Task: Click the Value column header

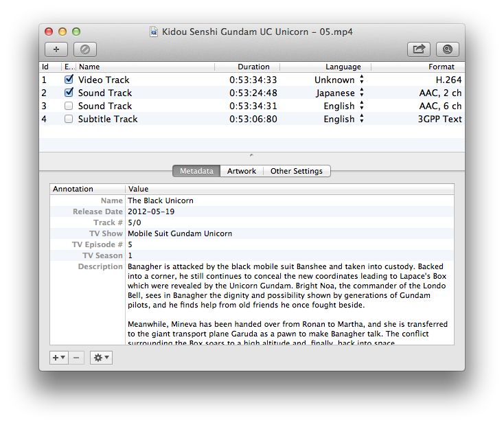Action: (x=290, y=189)
